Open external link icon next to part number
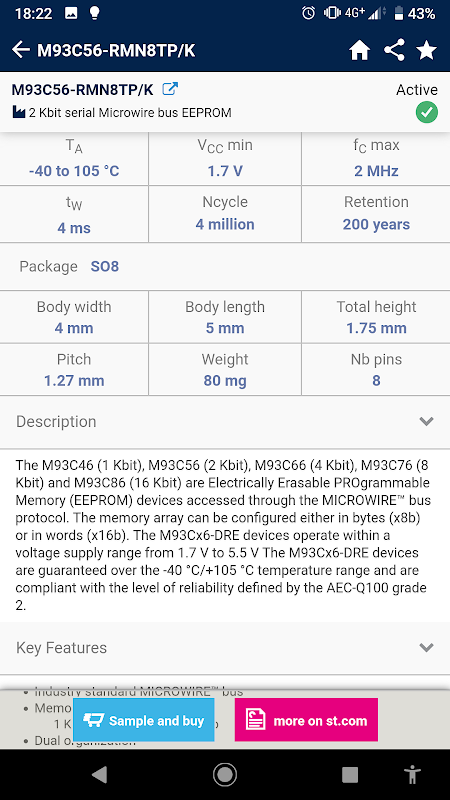450x800 pixels. (169, 89)
